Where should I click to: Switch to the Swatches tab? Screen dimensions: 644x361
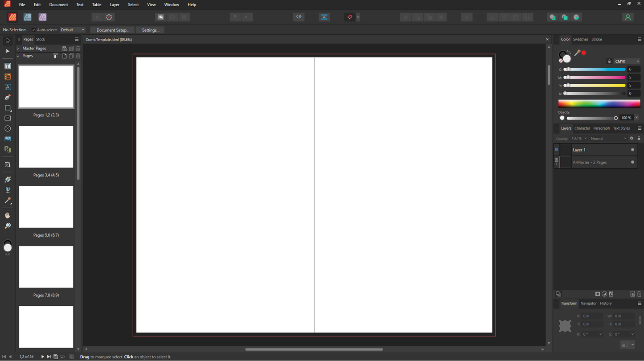tap(580, 39)
